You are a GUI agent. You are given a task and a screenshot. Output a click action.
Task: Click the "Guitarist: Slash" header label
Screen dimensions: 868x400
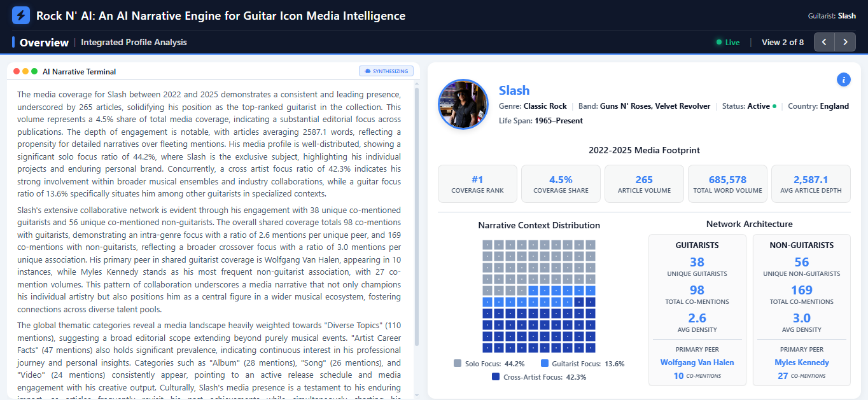pyautogui.click(x=832, y=16)
